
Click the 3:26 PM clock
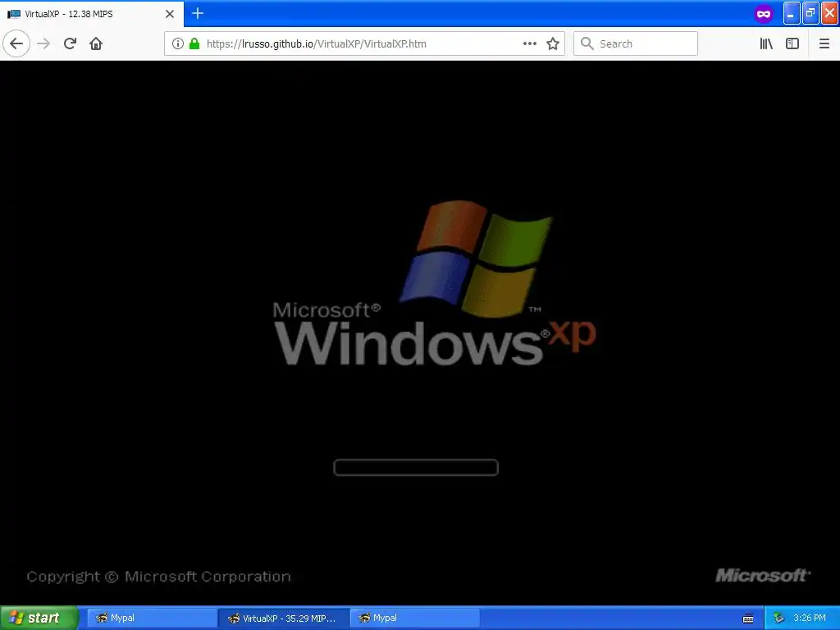pyautogui.click(x=810, y=618)
